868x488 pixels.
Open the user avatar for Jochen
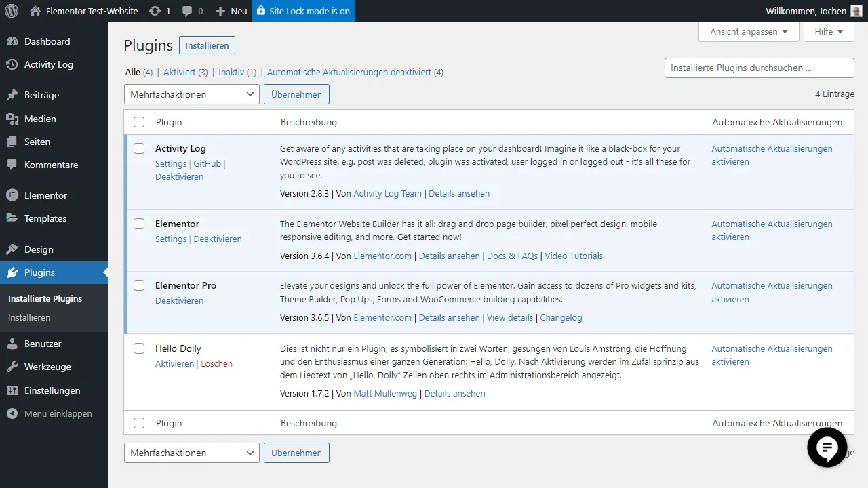[856, 11]
